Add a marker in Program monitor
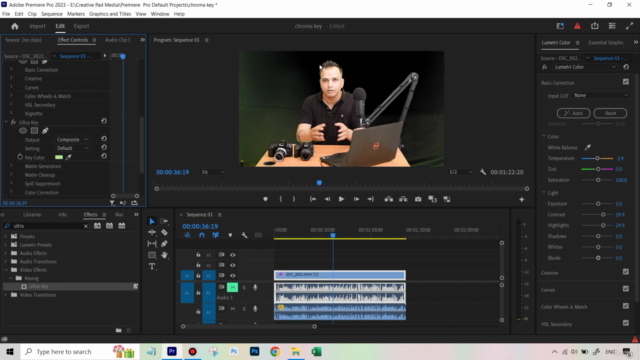640x360 pixels. (x=265, y=199)
